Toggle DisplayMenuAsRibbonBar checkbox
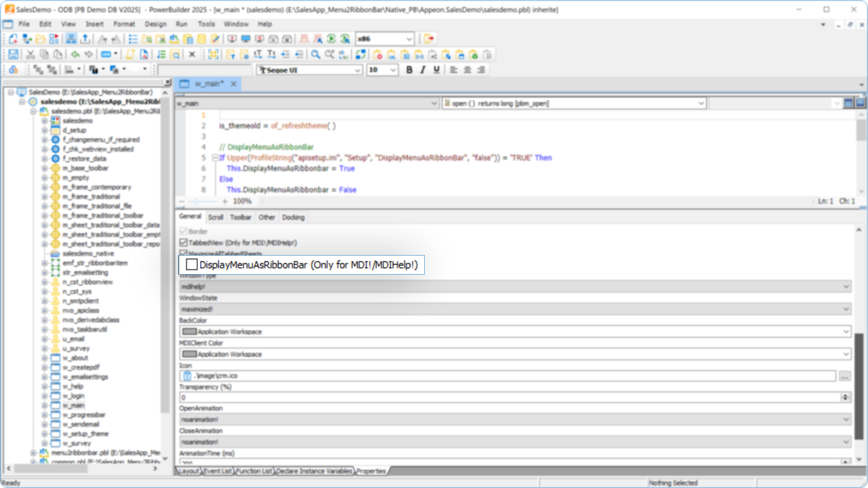Screen dimensions: 868x488 tap(191, 265)
